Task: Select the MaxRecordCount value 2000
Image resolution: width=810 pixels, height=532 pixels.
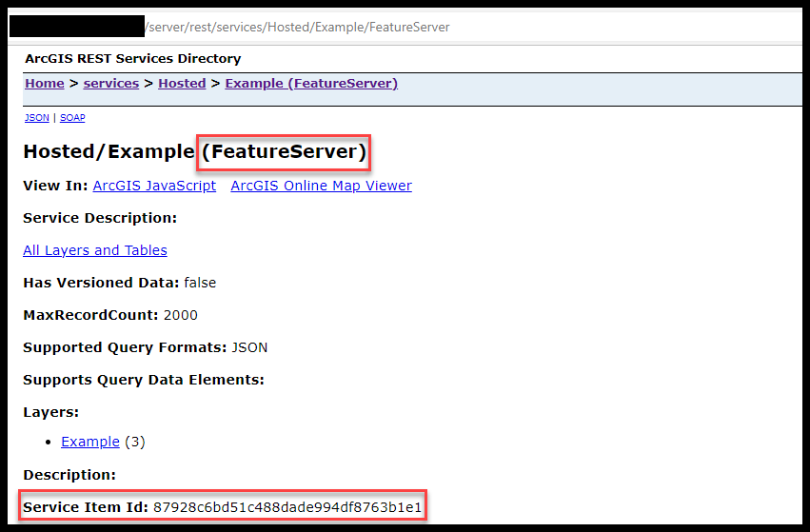Action: point(180,315)
